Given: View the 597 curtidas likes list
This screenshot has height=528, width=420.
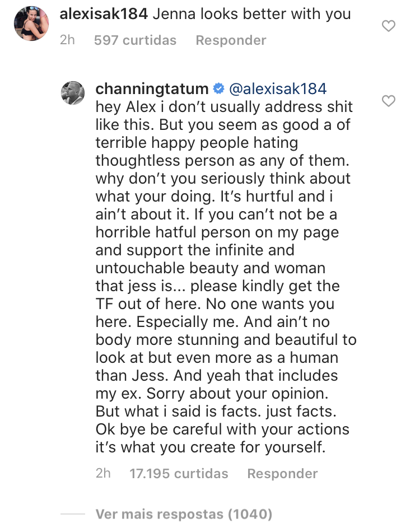Looking at the screenshot, I should (135, 40).
